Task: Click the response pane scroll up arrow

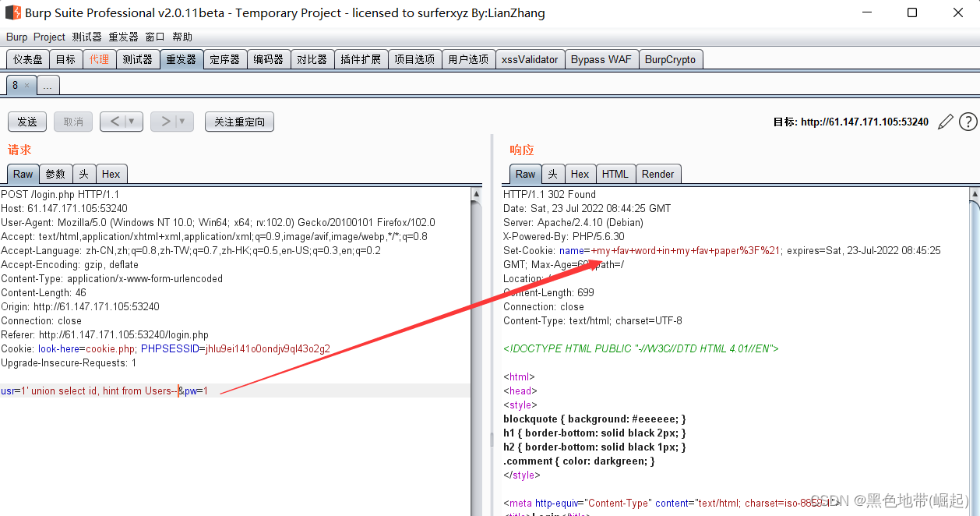Action: (974, 193)
